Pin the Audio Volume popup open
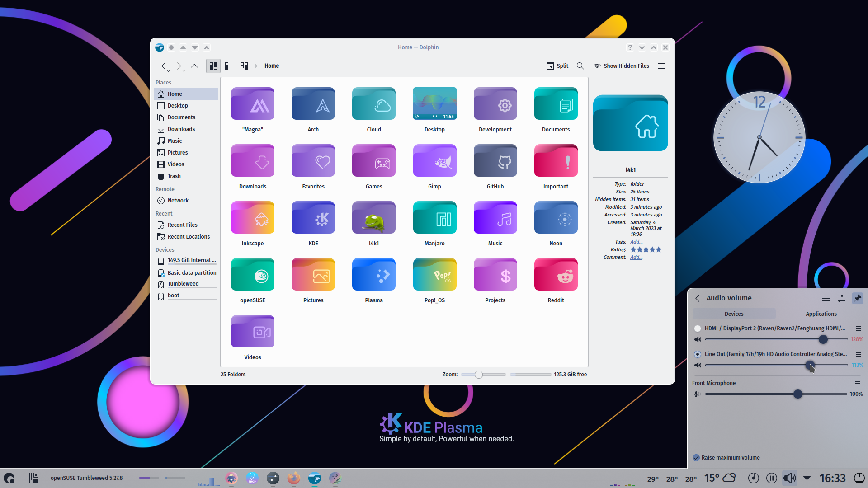 click(x=858, y=298)
